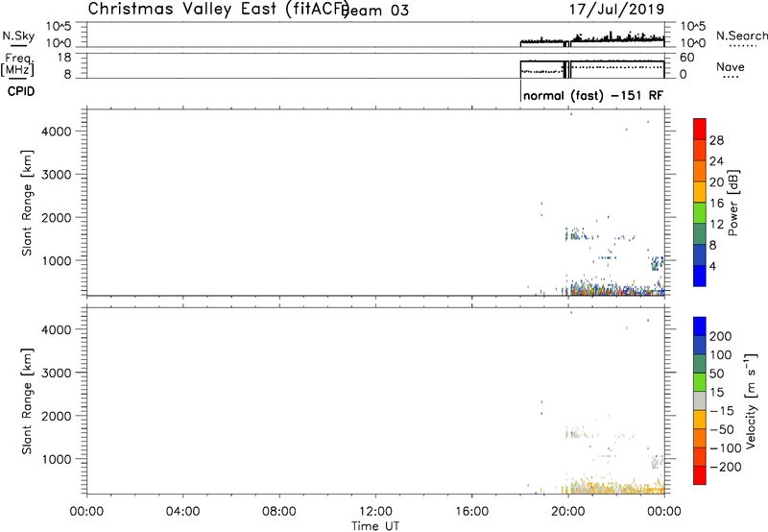The height and width of the screenshot is (532, 768).
Task: Click the power scatter cluster near 1600 km
Action: [x=576, y=234]
